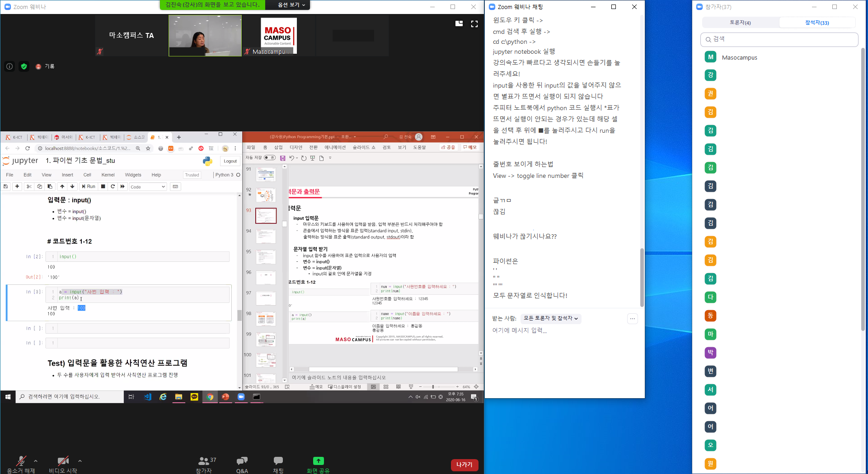Screen dimensions: 868x474
Task: Select the 참석자(33) tab
Action: 817,23
